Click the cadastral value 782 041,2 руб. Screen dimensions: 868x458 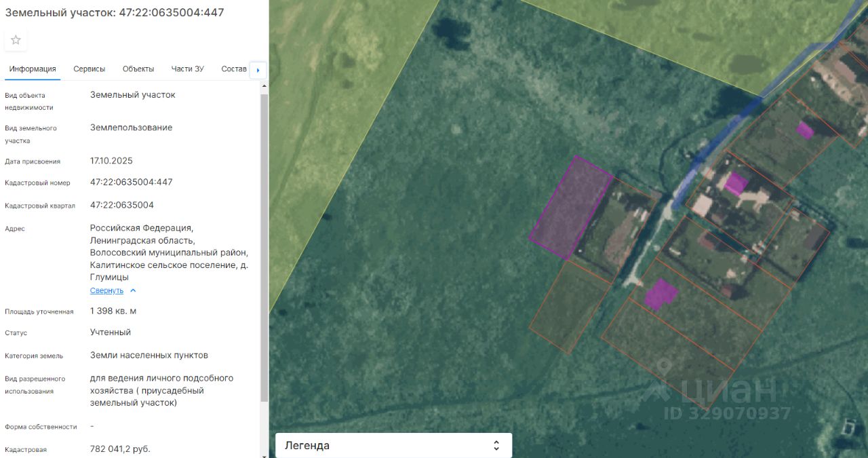(x=120, y=449)
